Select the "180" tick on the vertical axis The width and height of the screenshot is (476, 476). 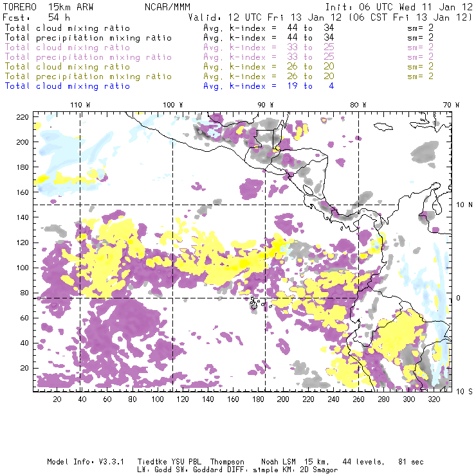(x=23, y=167)
